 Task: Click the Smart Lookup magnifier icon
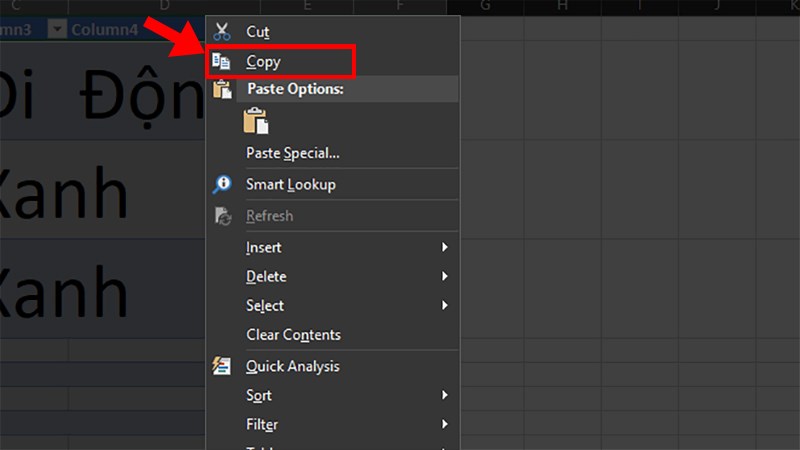(x=222, y=184)
